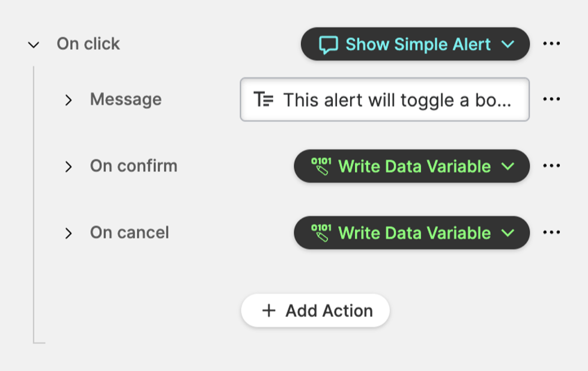Open the On cancel Write Data Variable dropdown arrow
This screenshot has height=371, width=588.
pos(508,233)
